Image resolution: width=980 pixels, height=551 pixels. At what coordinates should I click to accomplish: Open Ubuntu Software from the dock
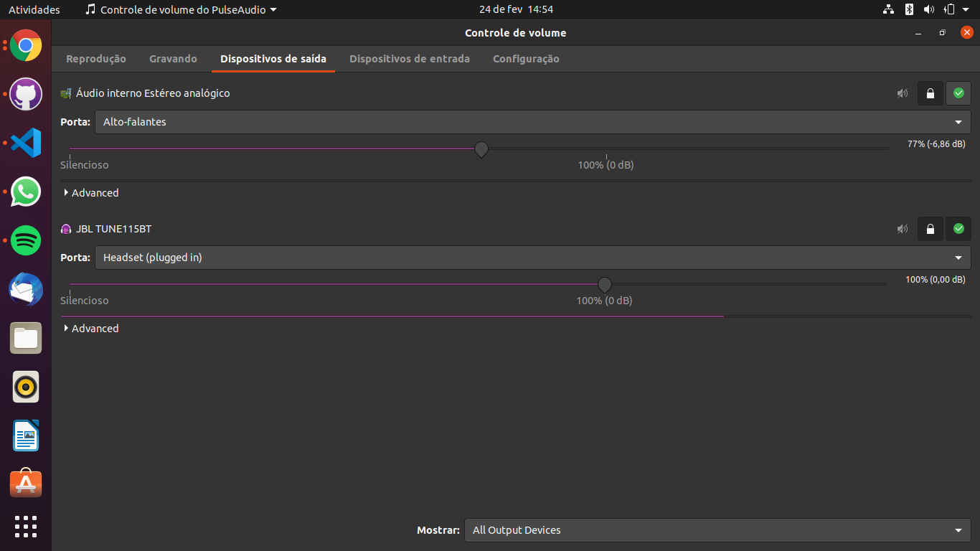click(26, 484)
